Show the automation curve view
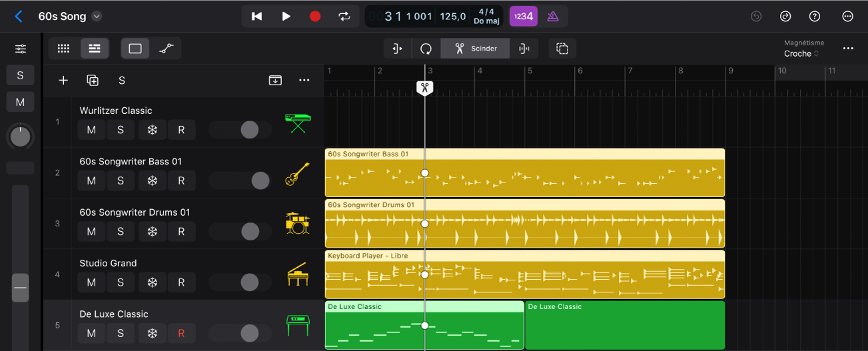The width and height of the screenshot is (868, 351). [167, 49]
